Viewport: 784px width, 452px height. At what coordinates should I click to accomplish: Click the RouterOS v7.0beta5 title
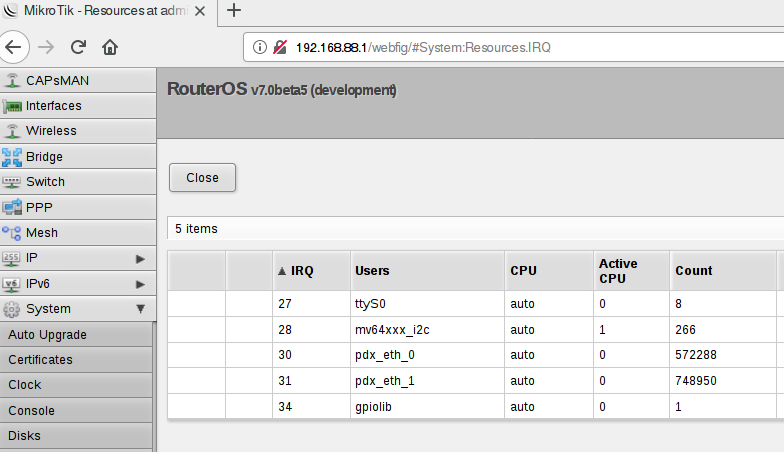pyautogui.click(x=282, y=90)
